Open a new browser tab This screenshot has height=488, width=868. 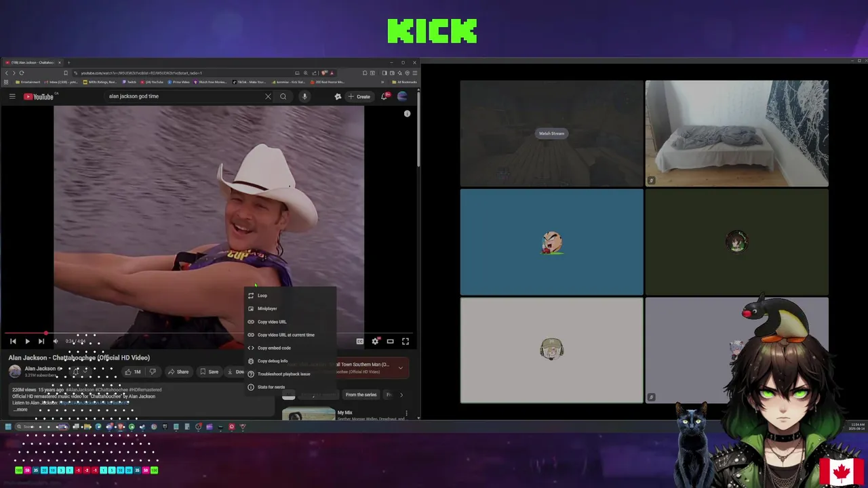pos(68,62)
